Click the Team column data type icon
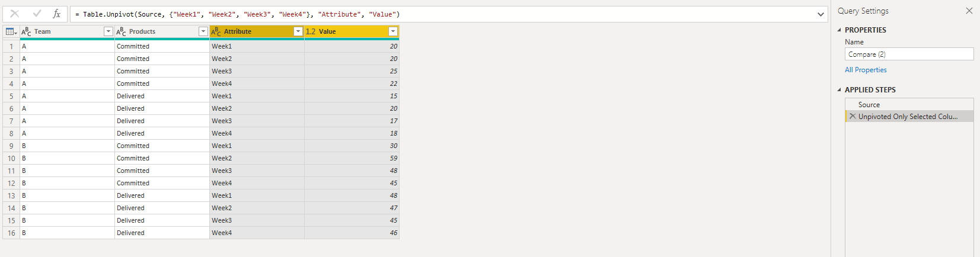 26,31
